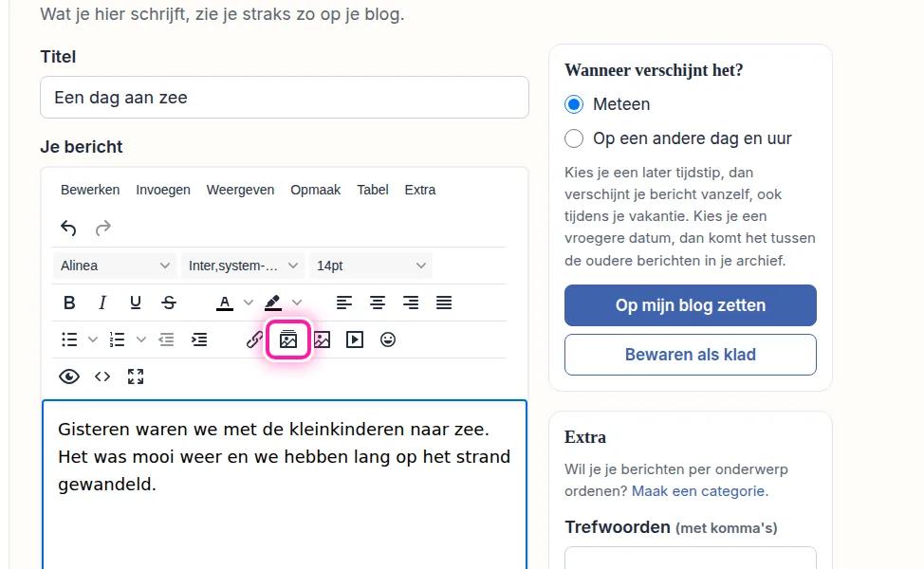Expand bullet list style options
Image resolution: width=924 pixels, height=569 pixels.
pyautogui.click(x=93, y=340)
